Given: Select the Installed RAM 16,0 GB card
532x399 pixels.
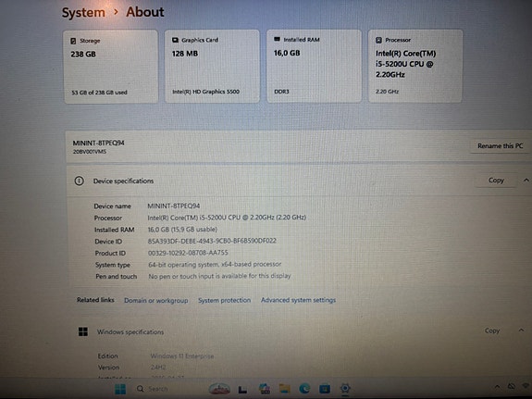Looking at the screenshot, I should click(x=314, y=66).
